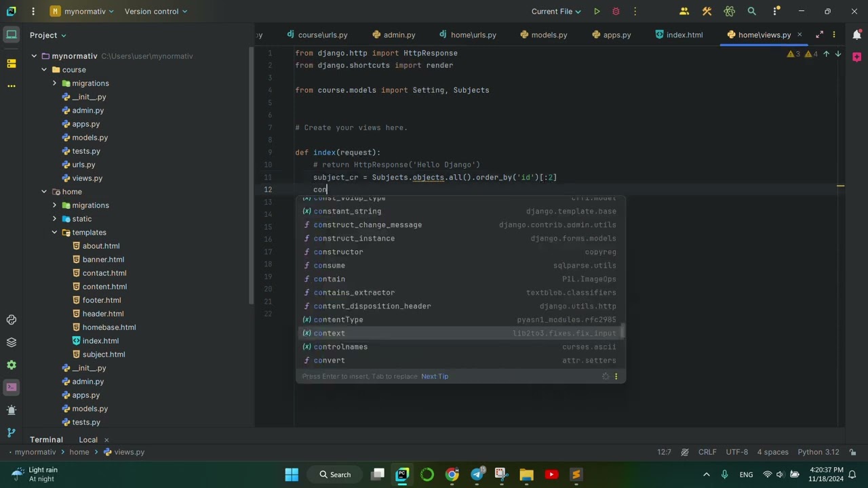Click the completion list scrollbar thumb
This screenshot has width=868, height=488.
(623, 332)
